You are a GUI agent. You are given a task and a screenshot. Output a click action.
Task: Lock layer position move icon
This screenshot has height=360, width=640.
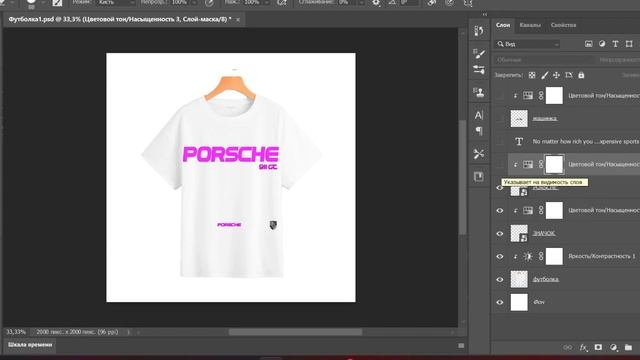556,75
